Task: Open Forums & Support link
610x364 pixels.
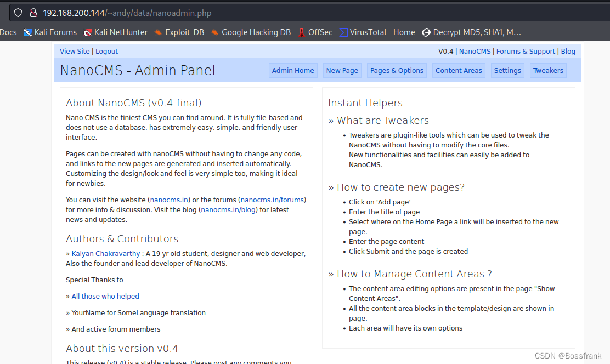Action: pos(526,52)
